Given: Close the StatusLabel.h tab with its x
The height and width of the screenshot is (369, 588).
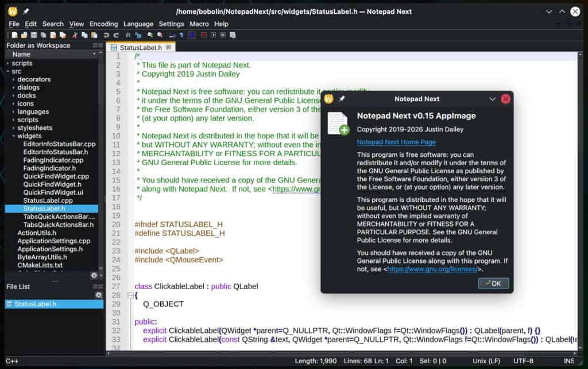Looking at the screenshot, I should pos(168,48).
